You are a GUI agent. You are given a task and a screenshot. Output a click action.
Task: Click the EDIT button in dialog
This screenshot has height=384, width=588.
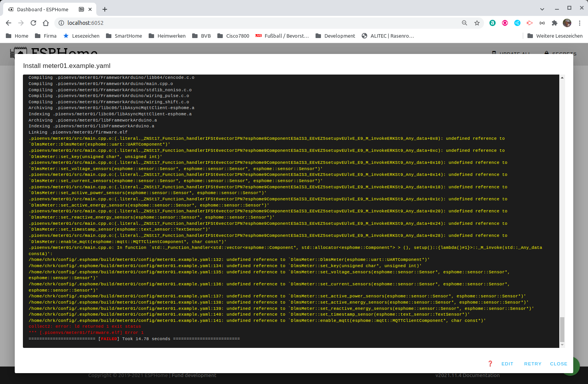point(507,364)
